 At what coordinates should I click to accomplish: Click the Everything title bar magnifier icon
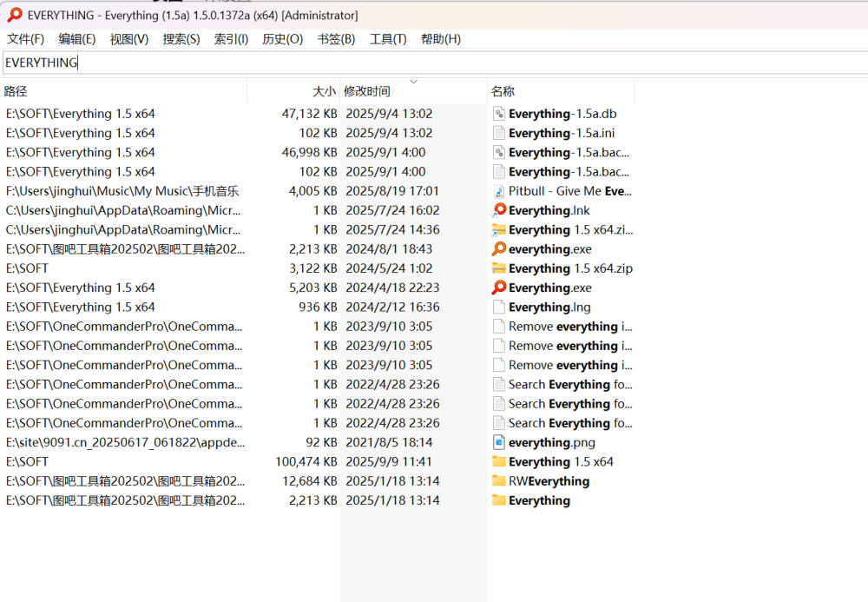point(15,15)
